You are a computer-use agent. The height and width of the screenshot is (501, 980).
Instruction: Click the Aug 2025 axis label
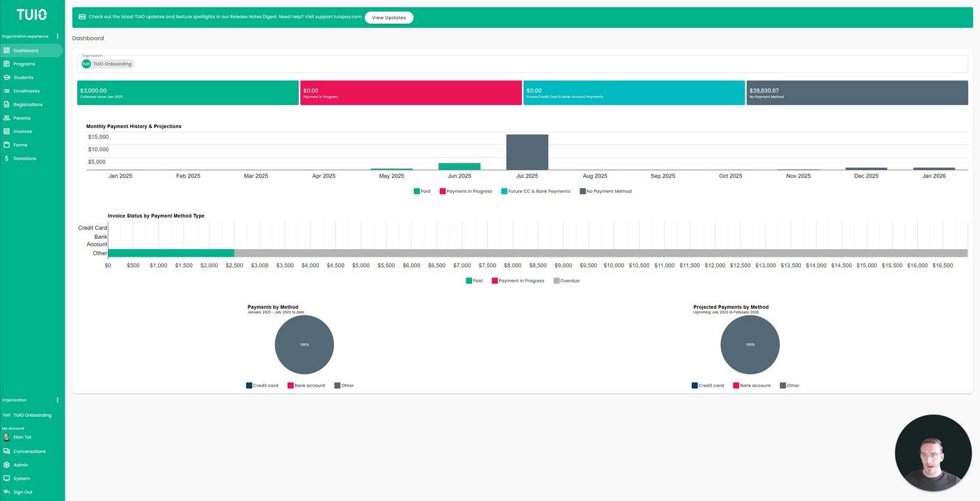pyautogui.click(x=595, y=176)
